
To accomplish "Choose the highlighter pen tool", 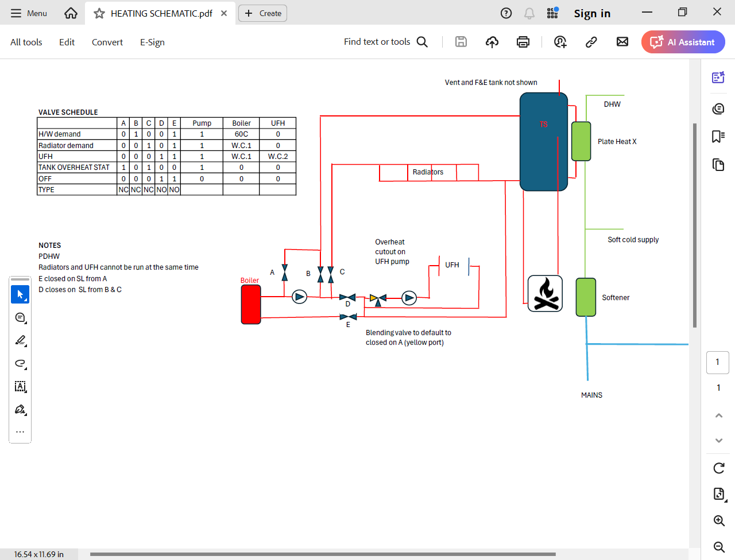I will [20, 341].
